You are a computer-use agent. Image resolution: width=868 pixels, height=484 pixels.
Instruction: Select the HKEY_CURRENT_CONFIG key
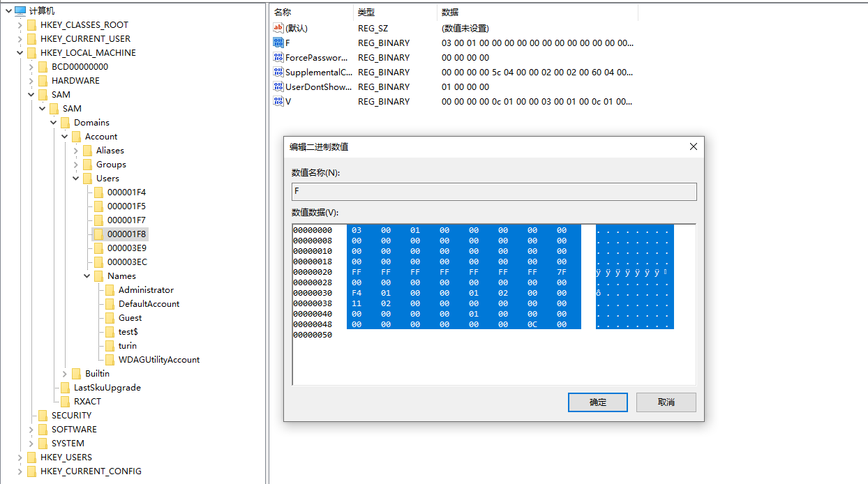pos(91,471)
